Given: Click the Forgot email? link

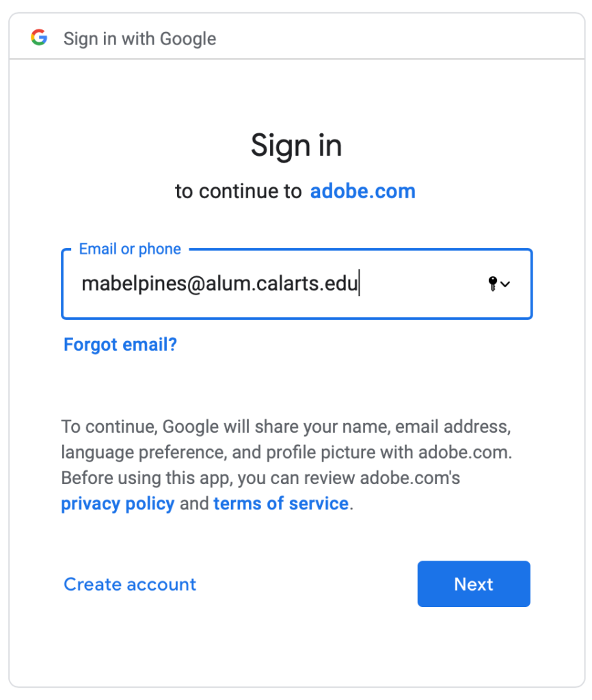Looking at the screenshot, I should point(120,345).
